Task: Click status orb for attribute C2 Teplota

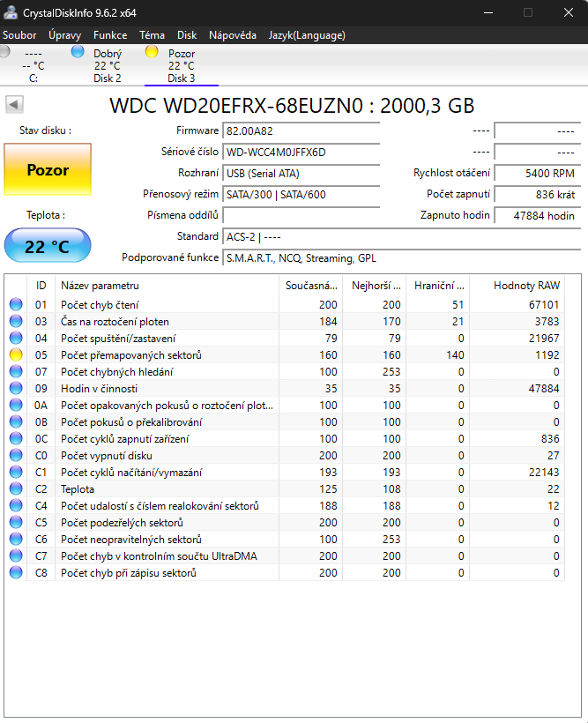Action: tap(16, 488)
